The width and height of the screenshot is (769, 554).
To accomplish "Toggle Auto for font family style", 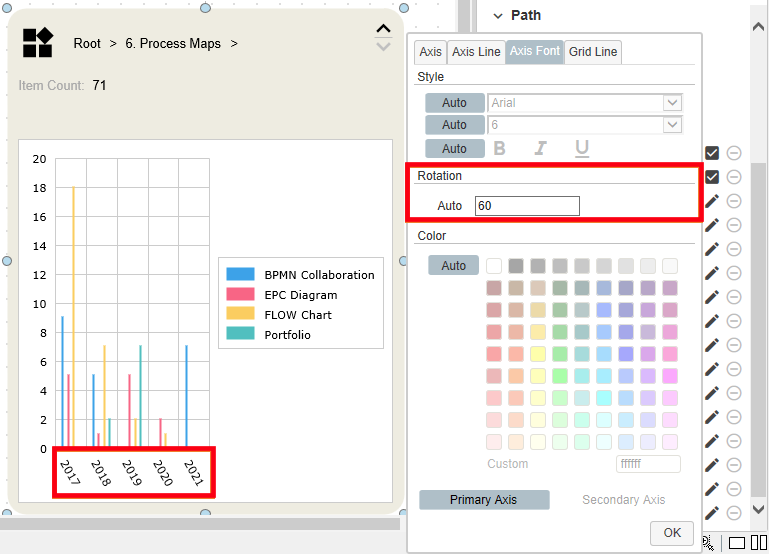I will (454, 103).
